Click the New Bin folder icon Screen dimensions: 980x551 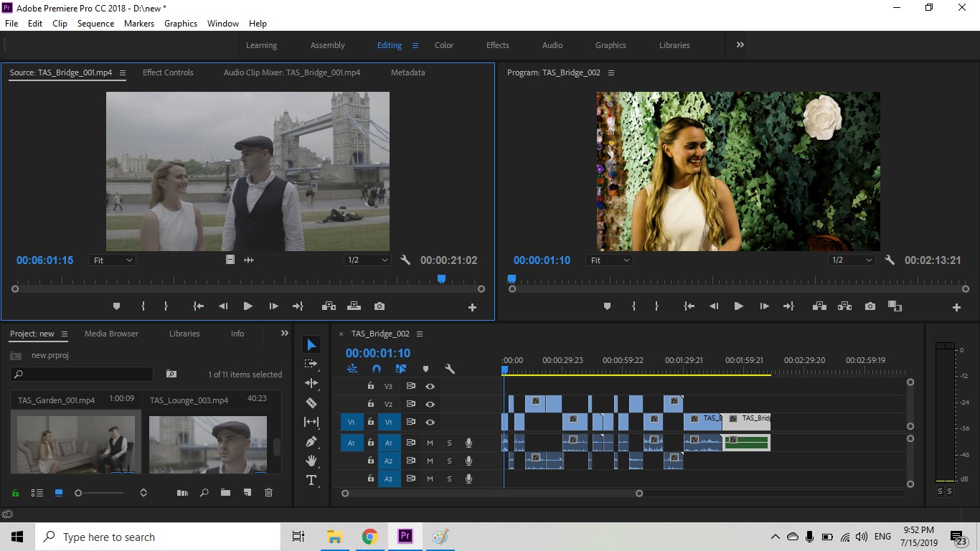pos(225,493)
